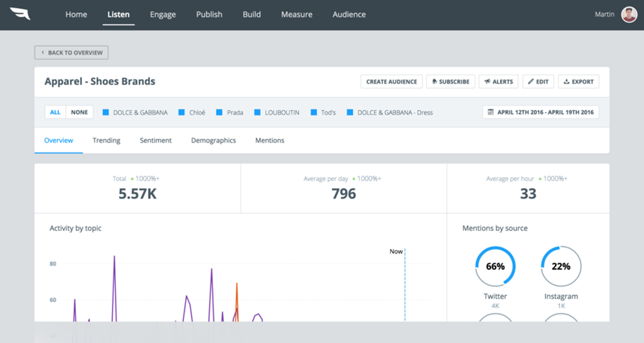Click the back chevron on Back to Overview
This screenshot has width=644, height=343.
(43, 53)
